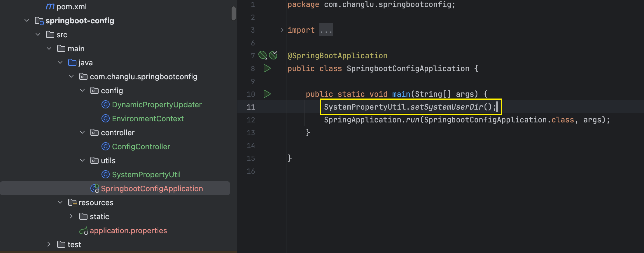Click the Spring leaf icon of application.properties
Screen dimensions: 644x253
pyautogui.click(x=84, y=231)
